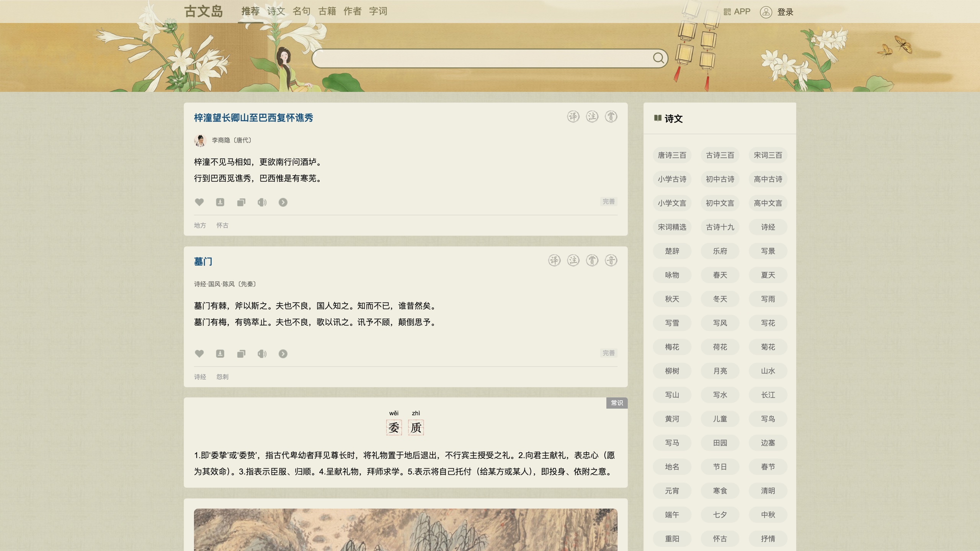Image resolution: width=980 pixels, height=551 pixels.
Task: Click the arrow icon under 墓门 poem
Action: pyautogui.click(x=283, y=354)
